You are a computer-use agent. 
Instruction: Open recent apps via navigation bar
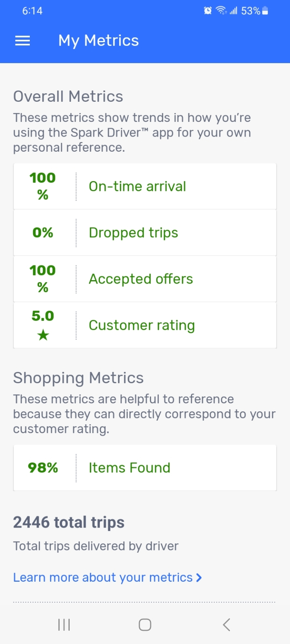pos(64,624)
